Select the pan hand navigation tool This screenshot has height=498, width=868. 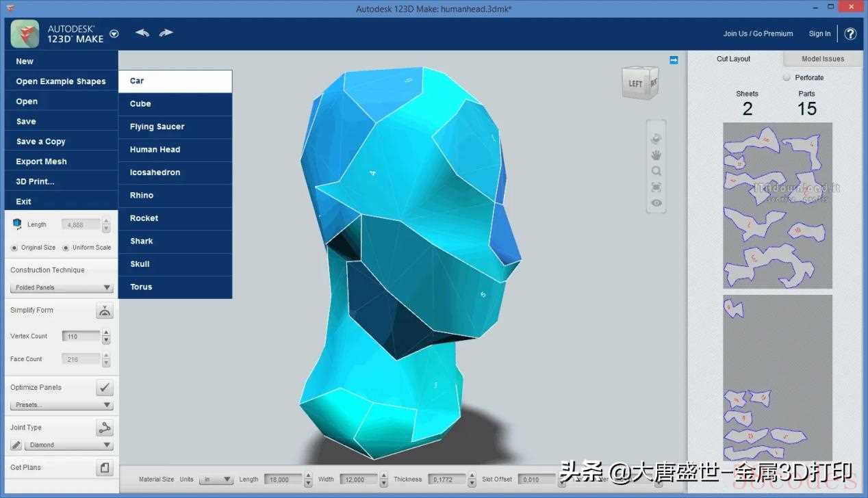(656, 155)
